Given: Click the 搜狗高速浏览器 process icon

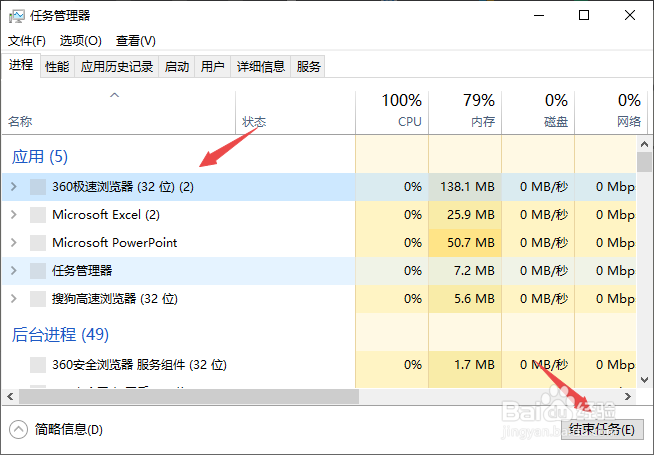Looking at the screenshot, I should (x=38, y=299).
